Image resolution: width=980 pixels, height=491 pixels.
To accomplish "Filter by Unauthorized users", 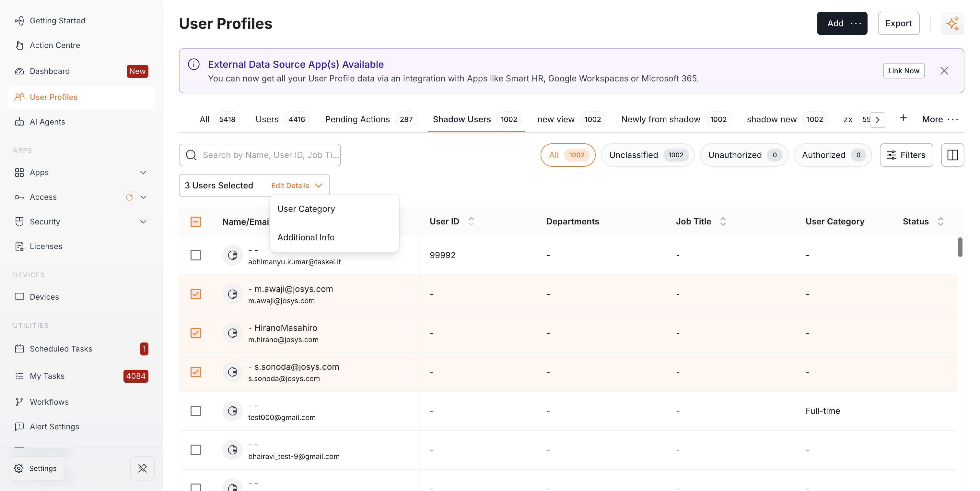I will [744, 155].
